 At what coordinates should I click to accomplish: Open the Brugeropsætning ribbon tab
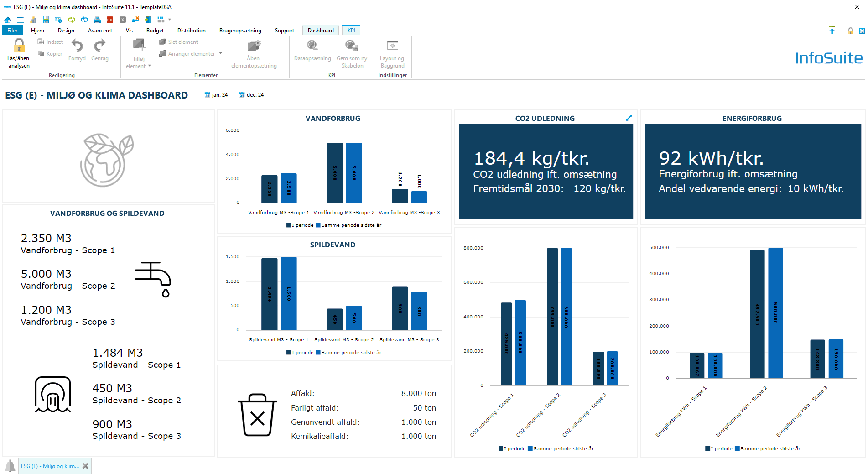tap(240, 31)
